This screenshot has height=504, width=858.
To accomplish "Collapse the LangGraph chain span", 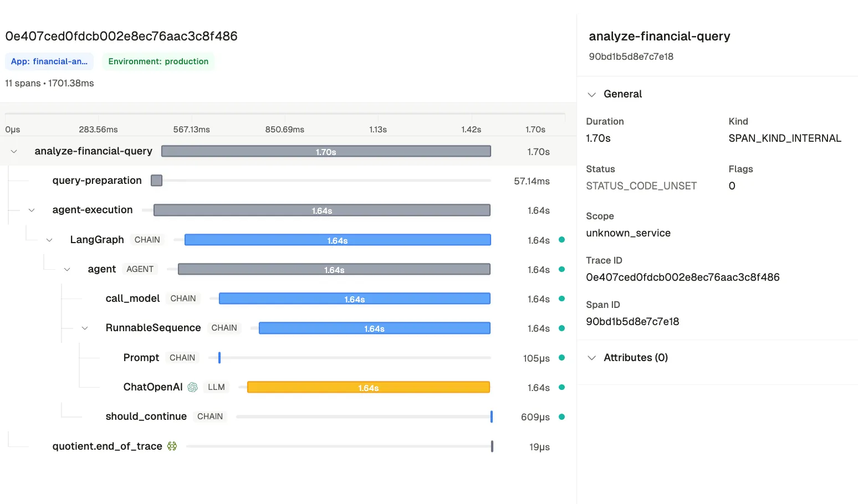I will 49,240.
